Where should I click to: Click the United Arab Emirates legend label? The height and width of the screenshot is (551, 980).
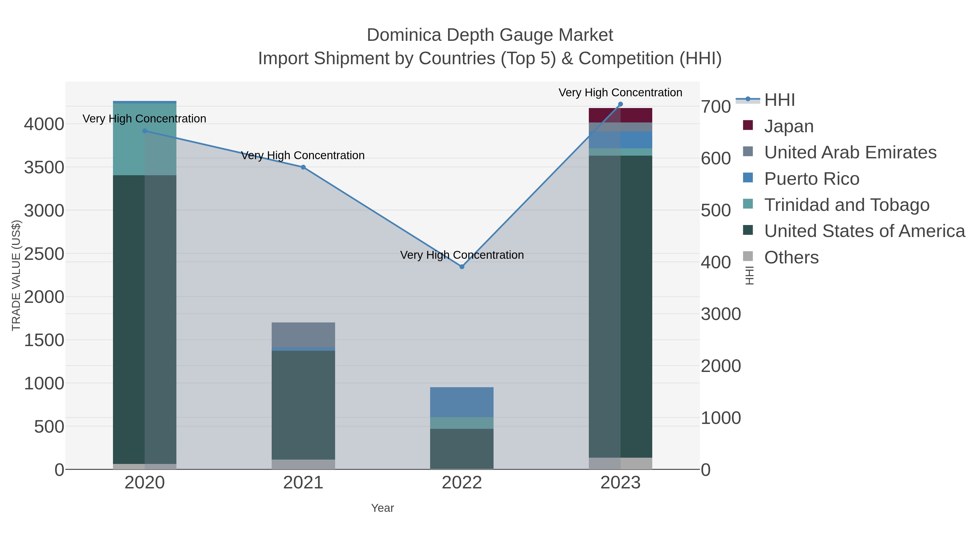(850, 152)
